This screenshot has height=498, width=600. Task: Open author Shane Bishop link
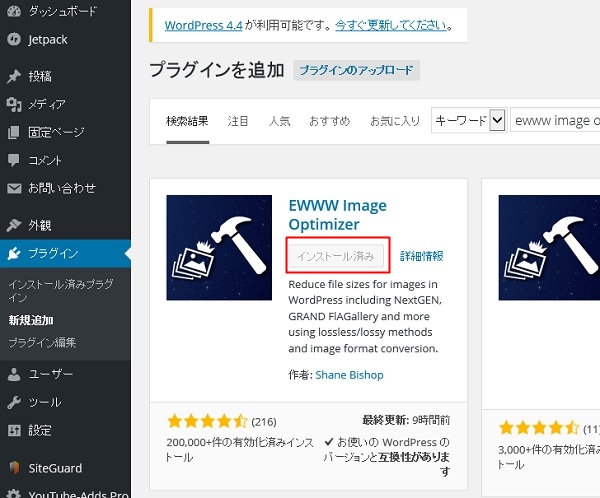349,375
